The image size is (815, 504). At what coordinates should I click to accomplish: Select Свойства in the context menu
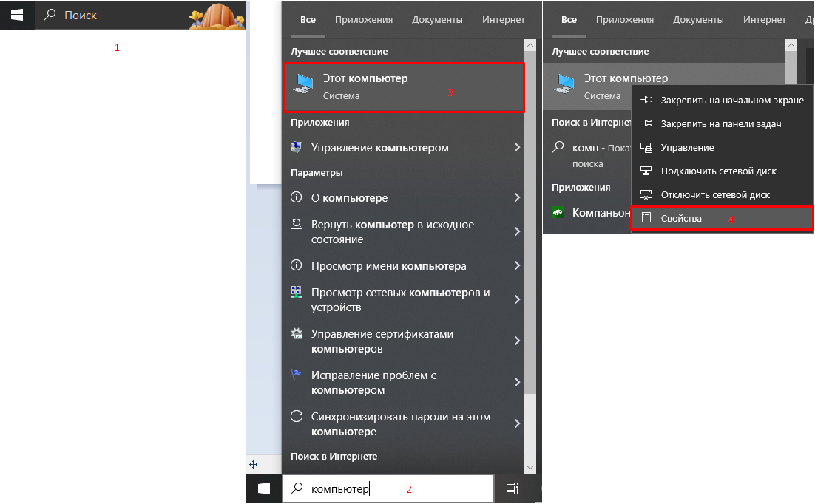pyautogui.click(x=680, y=219)
